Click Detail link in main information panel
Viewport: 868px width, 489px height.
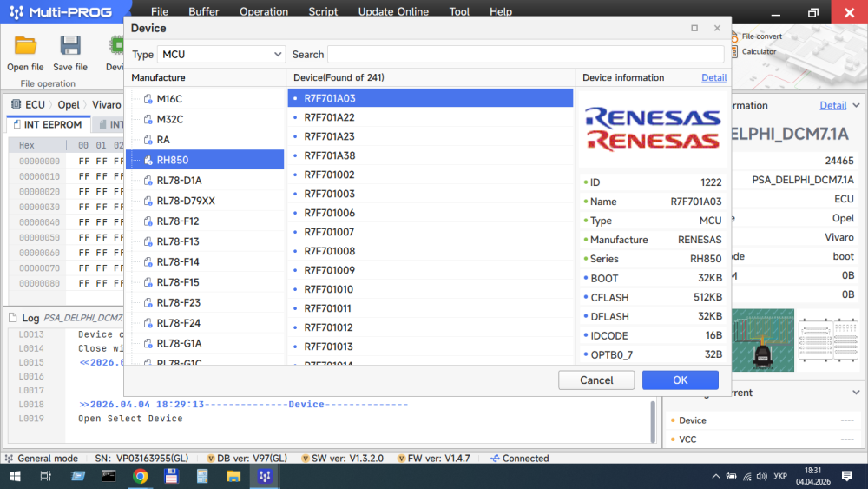832,105
